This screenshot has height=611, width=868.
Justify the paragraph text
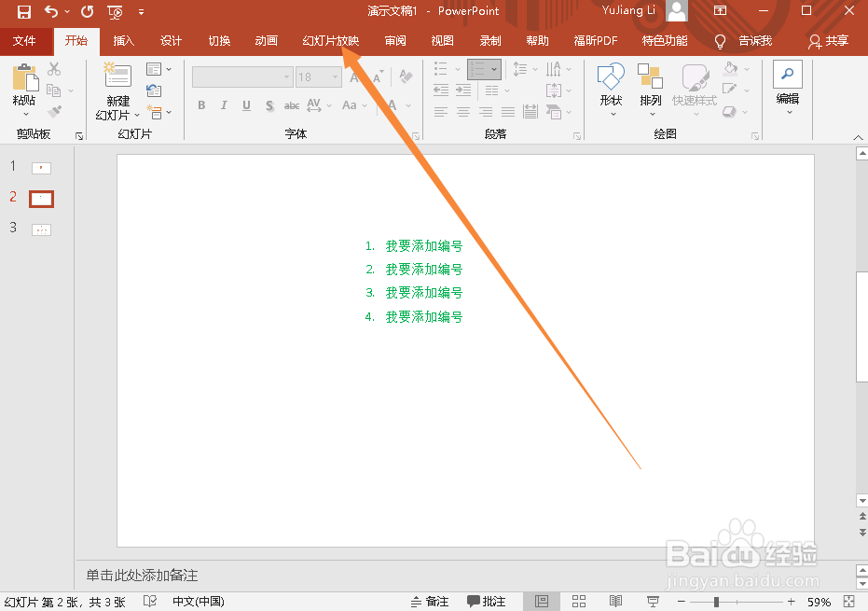point(507,112)
